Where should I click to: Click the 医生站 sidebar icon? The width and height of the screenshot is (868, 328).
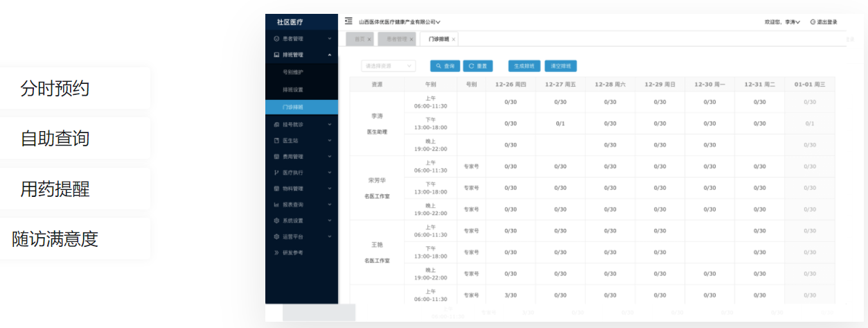click(x=277, y=140)
